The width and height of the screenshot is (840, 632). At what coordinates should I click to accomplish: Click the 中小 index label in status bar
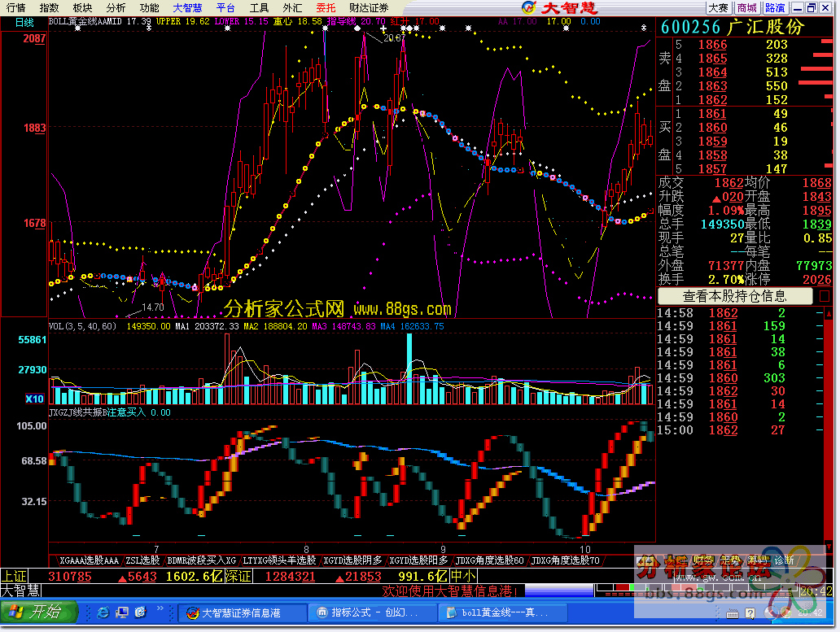(x=463, y=577)
